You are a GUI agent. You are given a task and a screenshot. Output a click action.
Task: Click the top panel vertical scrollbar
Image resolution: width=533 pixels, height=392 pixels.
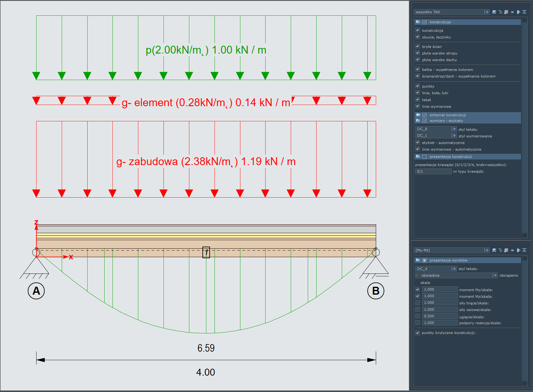pyautogui.click(x=524, y=126)
